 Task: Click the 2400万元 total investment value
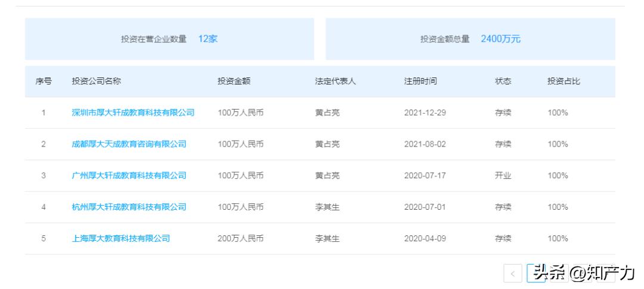501,39
